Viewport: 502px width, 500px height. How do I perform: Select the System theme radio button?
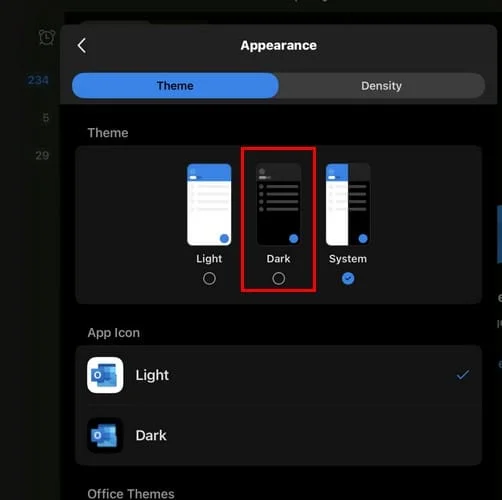(348, 278)
